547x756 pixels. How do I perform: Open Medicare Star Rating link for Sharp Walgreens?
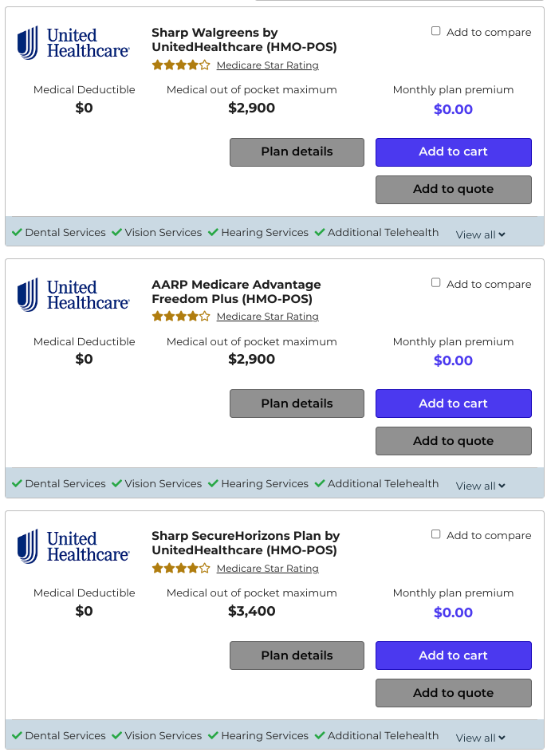point(267,65)
